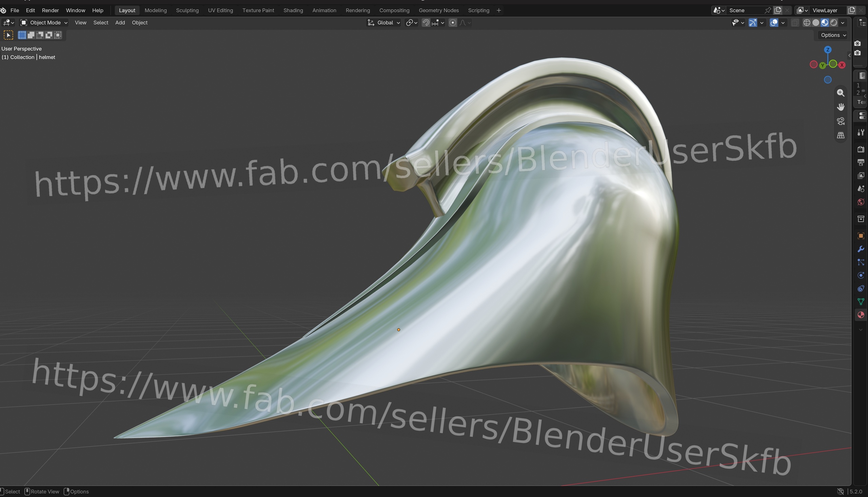Toggle show overlays button

point(774,22)
